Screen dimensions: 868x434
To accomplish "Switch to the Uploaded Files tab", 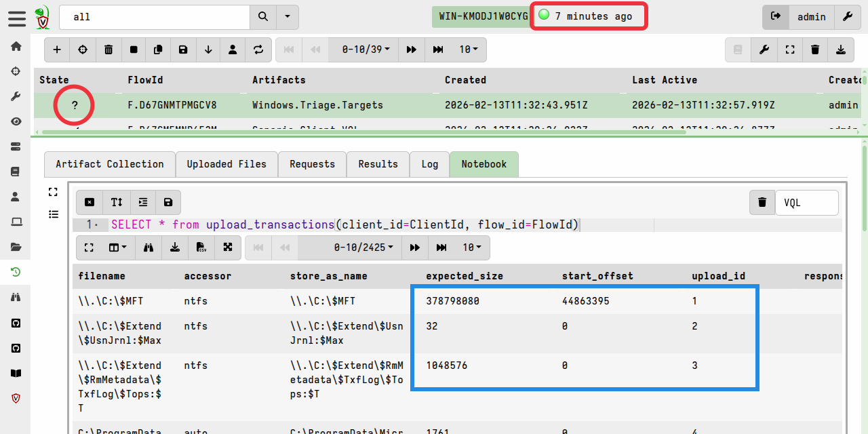I will pyautogui.click(x=226, y=164).
